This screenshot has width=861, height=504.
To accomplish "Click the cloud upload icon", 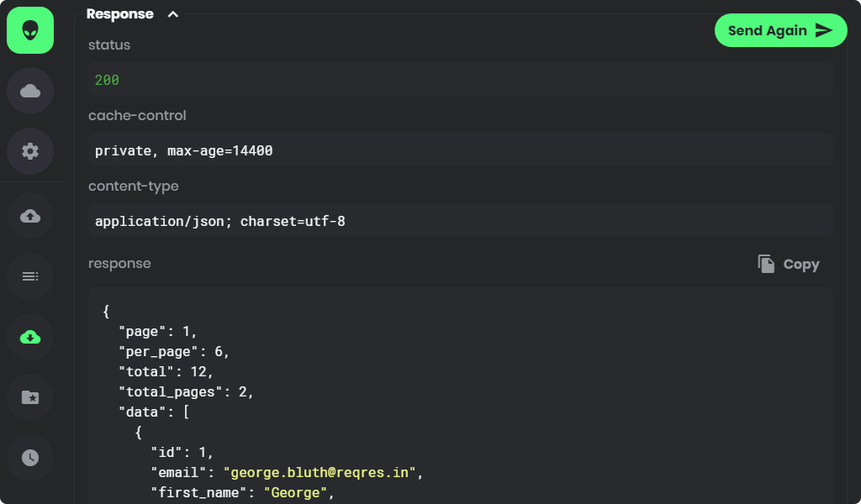I will click(x=29, y=216).
